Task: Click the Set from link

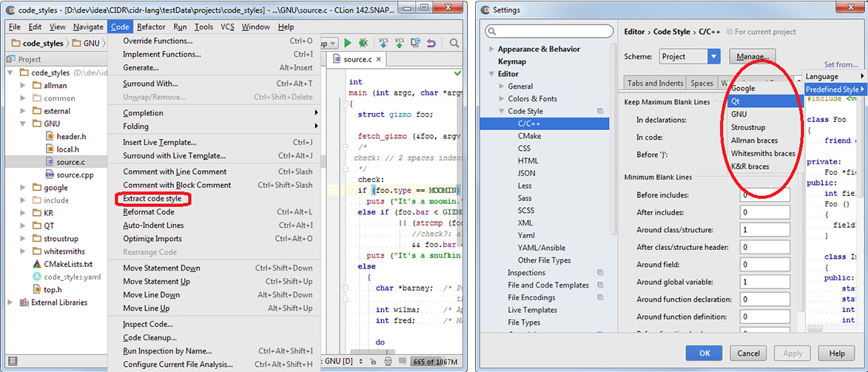Action: click(841, 65)
